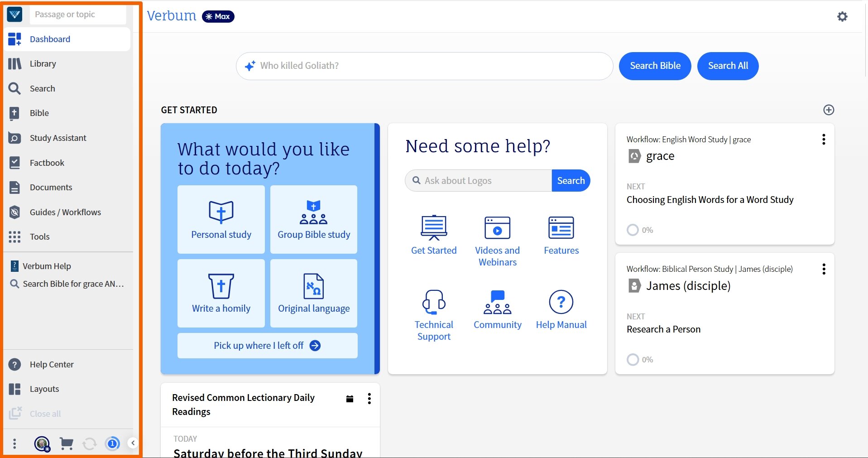Open notifications badge showing 1
Screen dimensions: 868x458
pos(112,444)
